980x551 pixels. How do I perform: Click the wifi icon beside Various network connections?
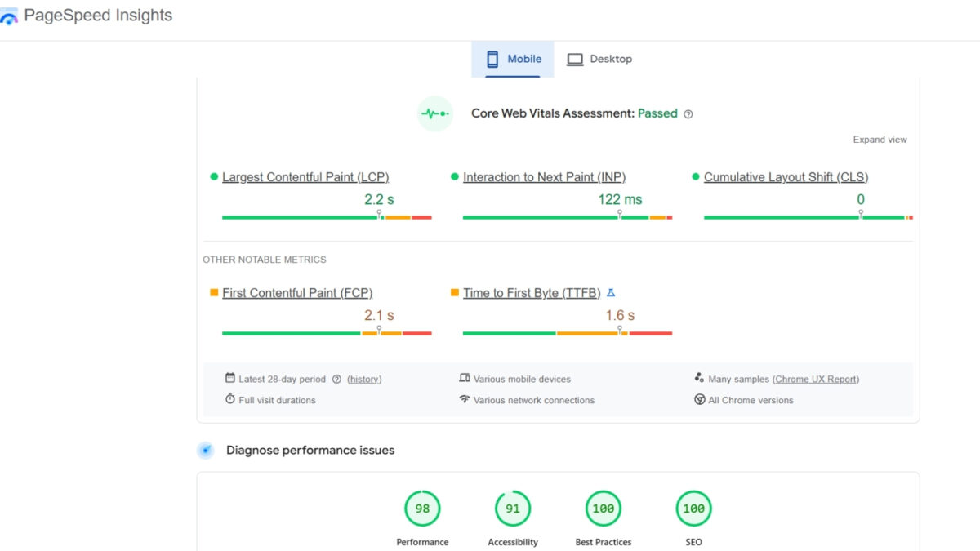(x=465, y=399)
